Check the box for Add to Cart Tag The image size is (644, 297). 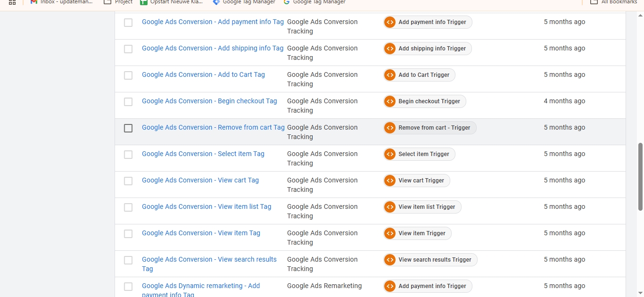128,75
